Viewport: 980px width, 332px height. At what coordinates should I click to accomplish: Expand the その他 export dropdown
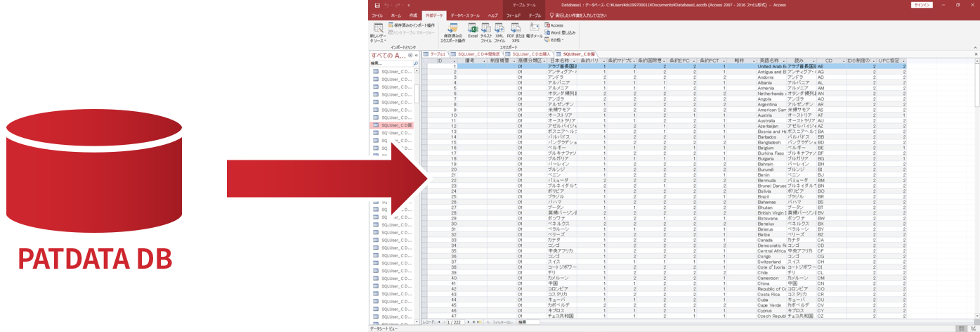[x=553, y=39]
